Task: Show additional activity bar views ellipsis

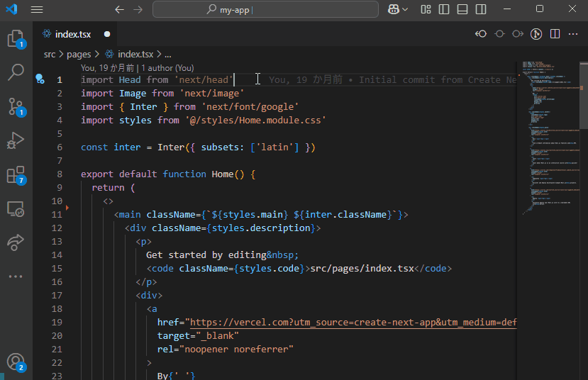Action: (16, 276)
